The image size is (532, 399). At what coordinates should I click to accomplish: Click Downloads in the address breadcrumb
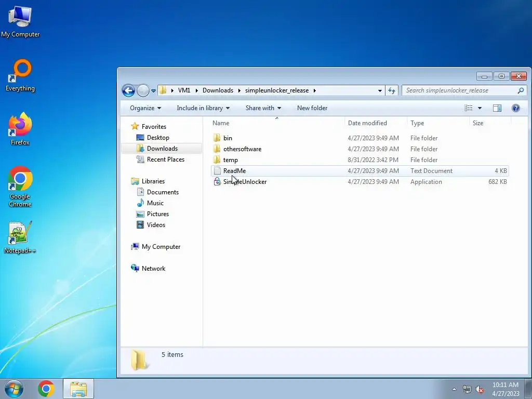click(x=218, y=90)
